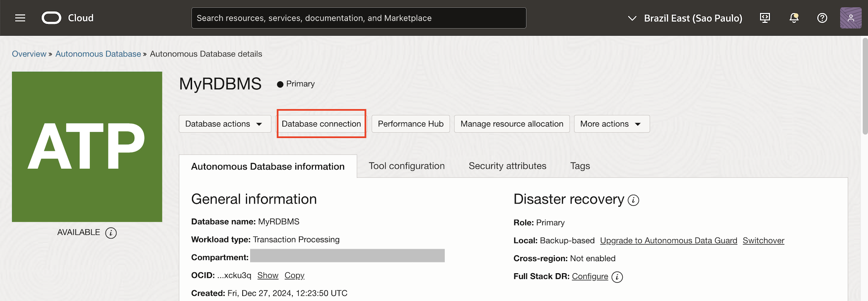
Task: Expand the Brazil East (Sao Paulo) region selector
Action: pyautogui.click(x=685, y=18)
